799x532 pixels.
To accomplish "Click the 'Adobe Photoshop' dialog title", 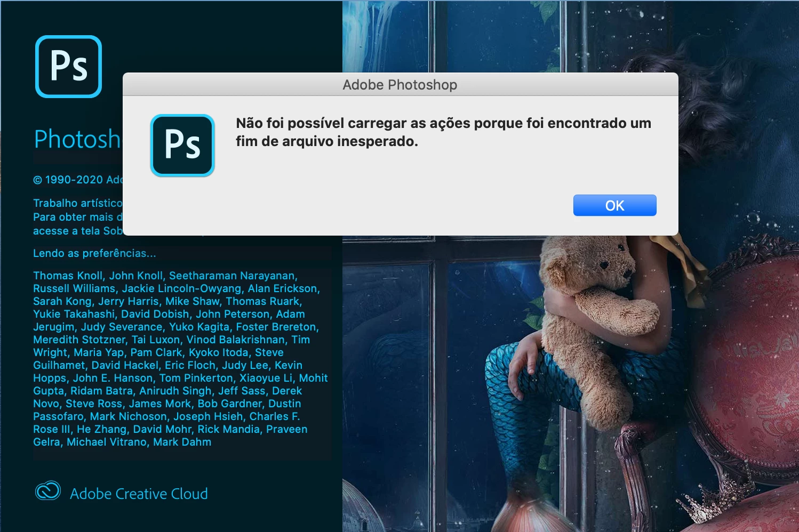I will tap(400, 85).
